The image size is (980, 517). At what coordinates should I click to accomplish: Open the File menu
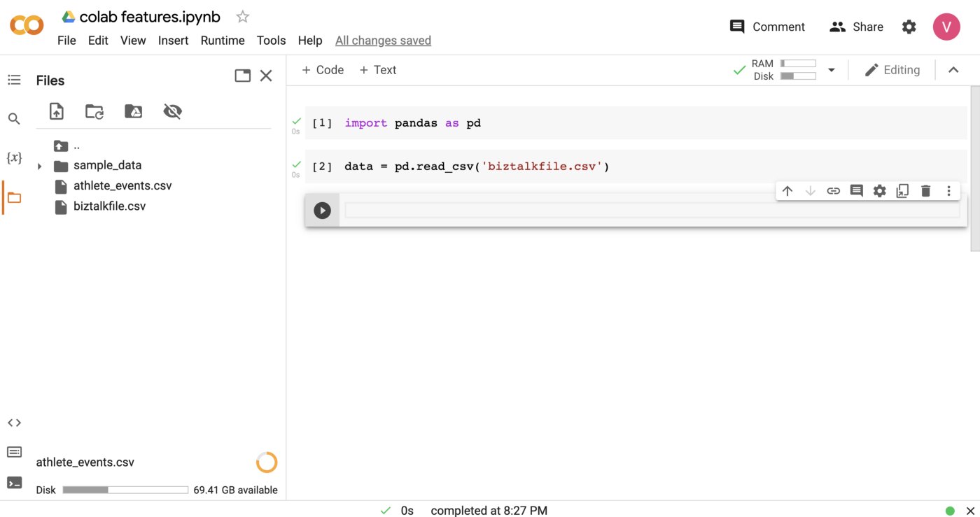tap(66, 41)
